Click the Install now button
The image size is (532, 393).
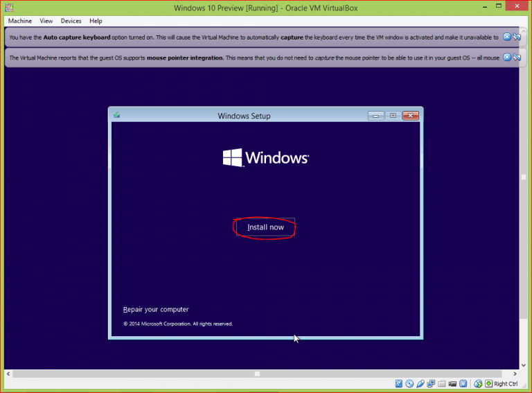point(265,227)
